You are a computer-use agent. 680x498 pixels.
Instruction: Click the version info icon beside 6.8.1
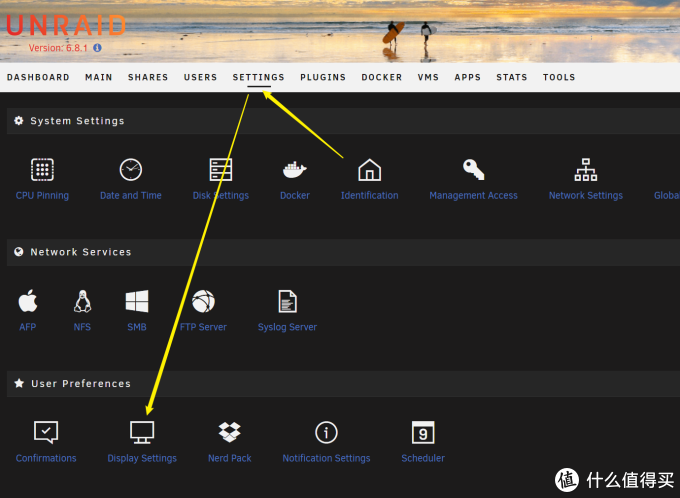(98, 48)
